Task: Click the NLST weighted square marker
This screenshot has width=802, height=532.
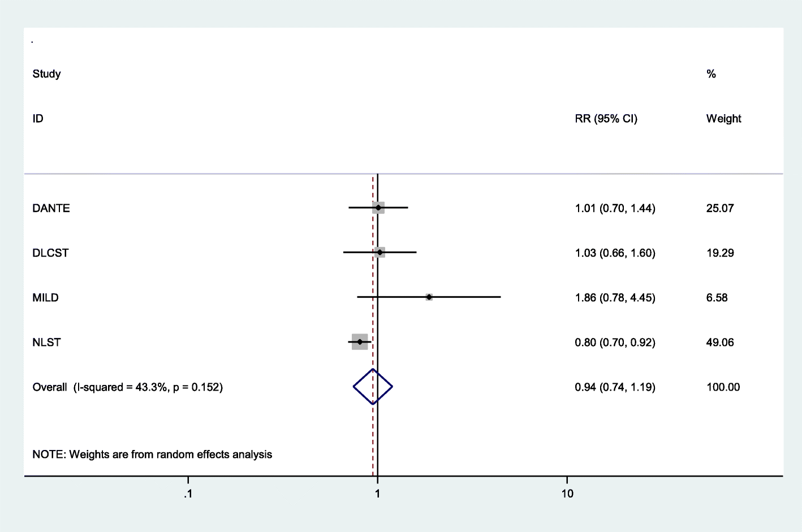Action: (360, 341)
